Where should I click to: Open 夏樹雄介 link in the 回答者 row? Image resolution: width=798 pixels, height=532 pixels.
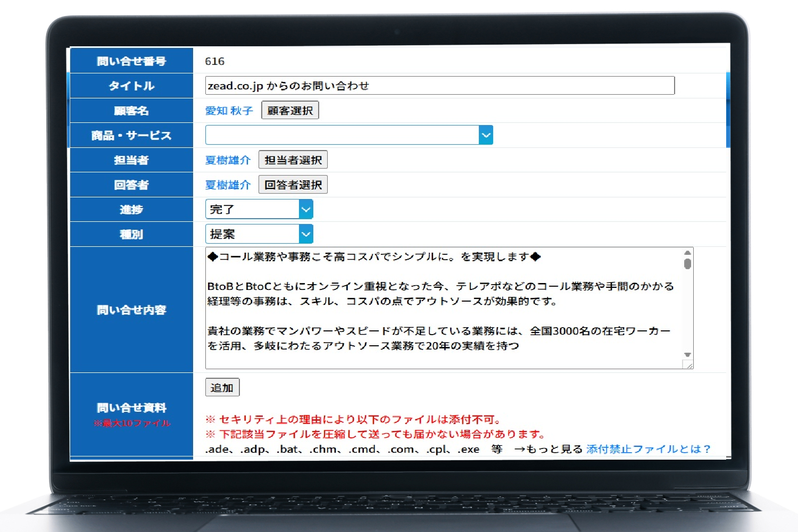(228, 185)
